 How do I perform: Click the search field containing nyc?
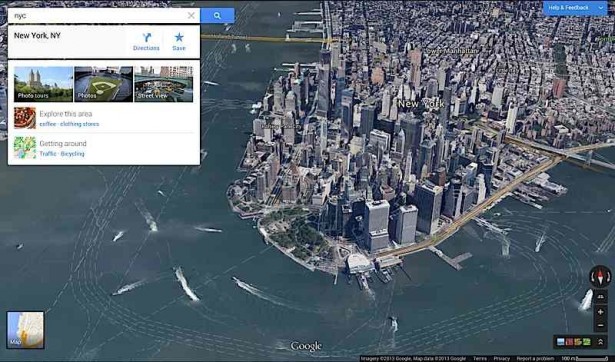(96, 16)
